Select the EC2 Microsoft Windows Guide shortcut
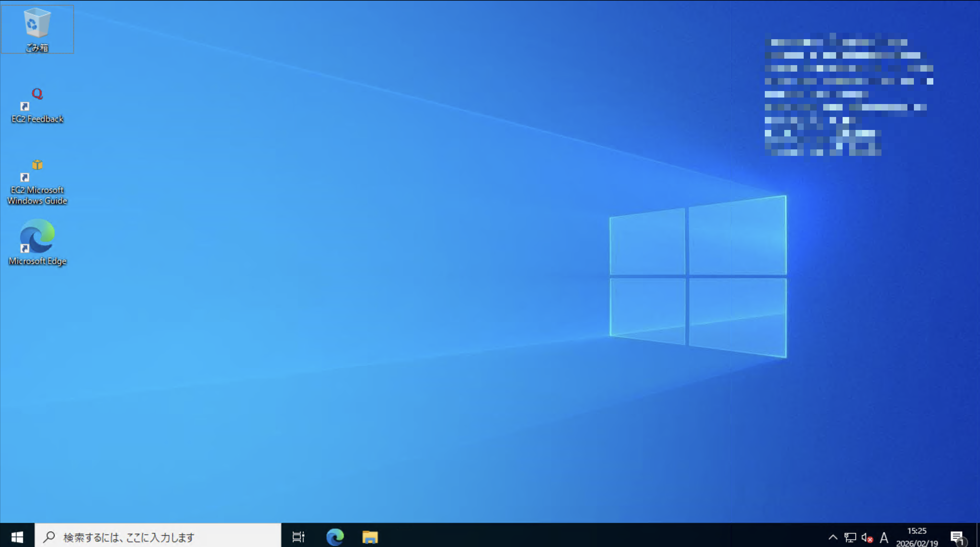Viewport: 980px width, 547px height. click(x=37, y=171)
